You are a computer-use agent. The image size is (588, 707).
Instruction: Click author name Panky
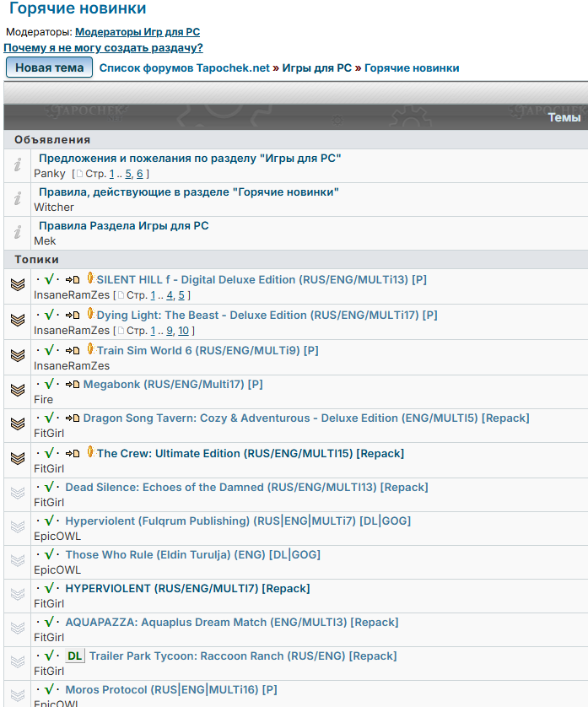pos(50,174)
